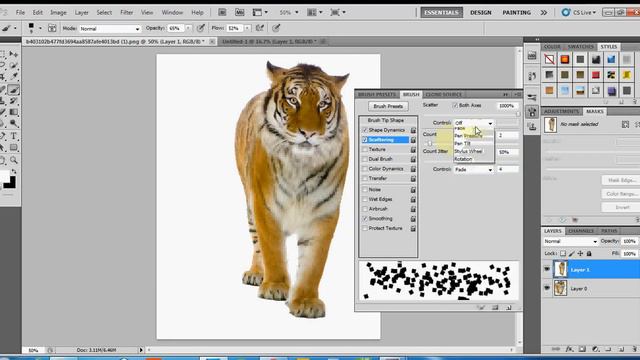Toggle the brush panel icon in options bar
Viewport: 640px width, 360px height.
click(x=52, y=28)
